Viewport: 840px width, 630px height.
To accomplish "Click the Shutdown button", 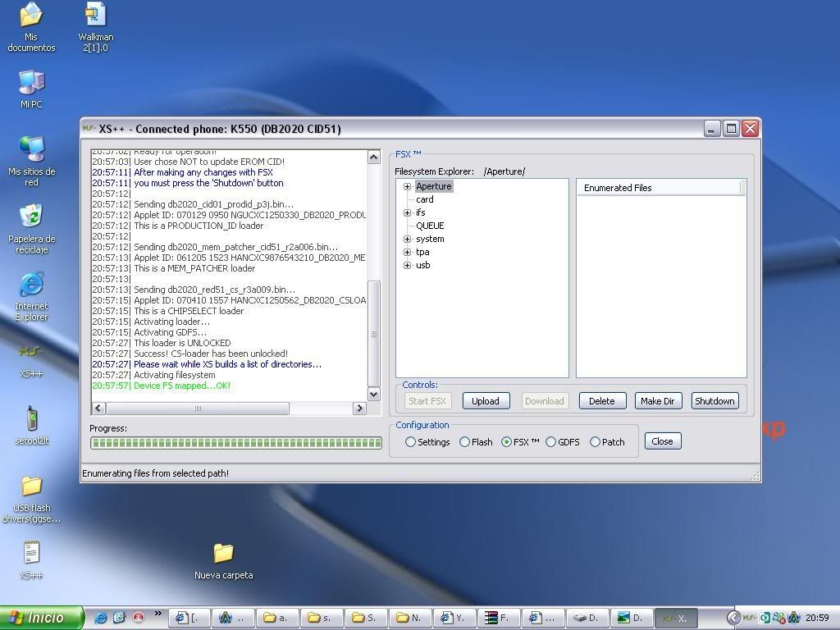I will coord(714,401).
